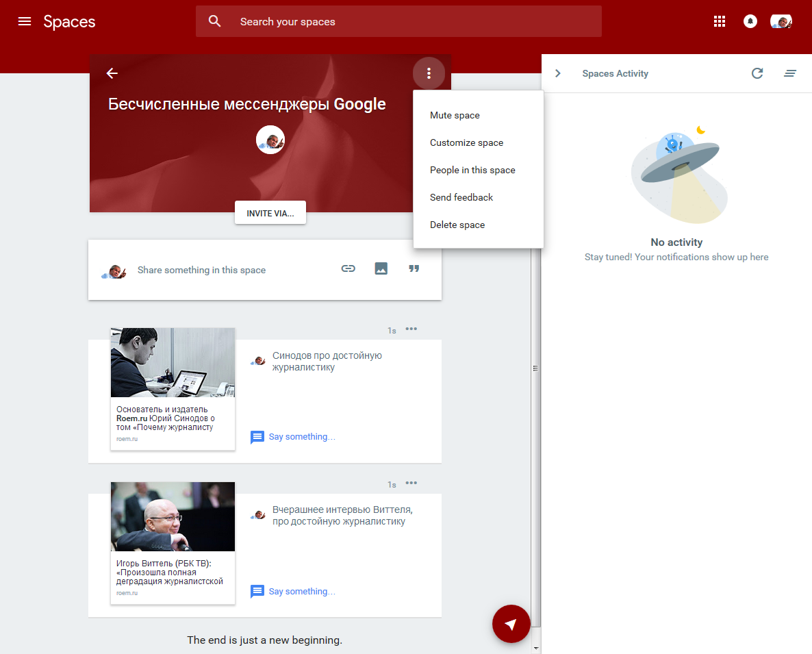Select Delete space in the menu
The width and height of the screenshot is (812, 654).
coord(457,224)
